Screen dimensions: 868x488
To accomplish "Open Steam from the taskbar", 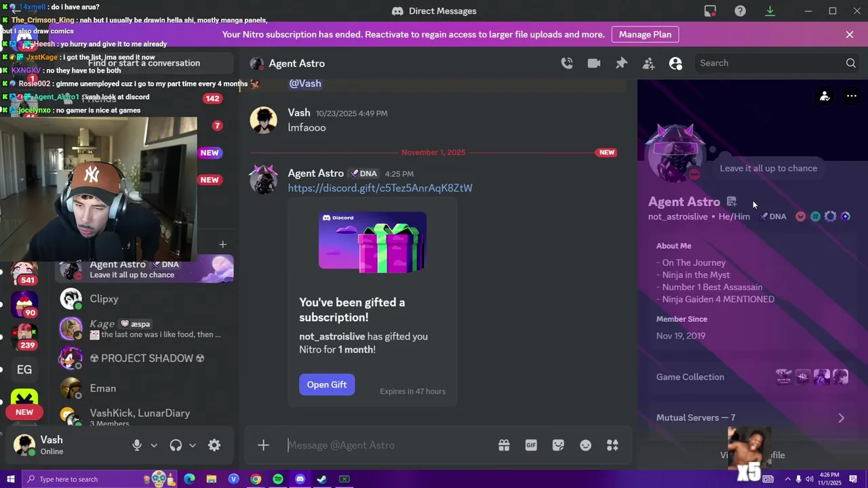I will (x=322, y=479).
